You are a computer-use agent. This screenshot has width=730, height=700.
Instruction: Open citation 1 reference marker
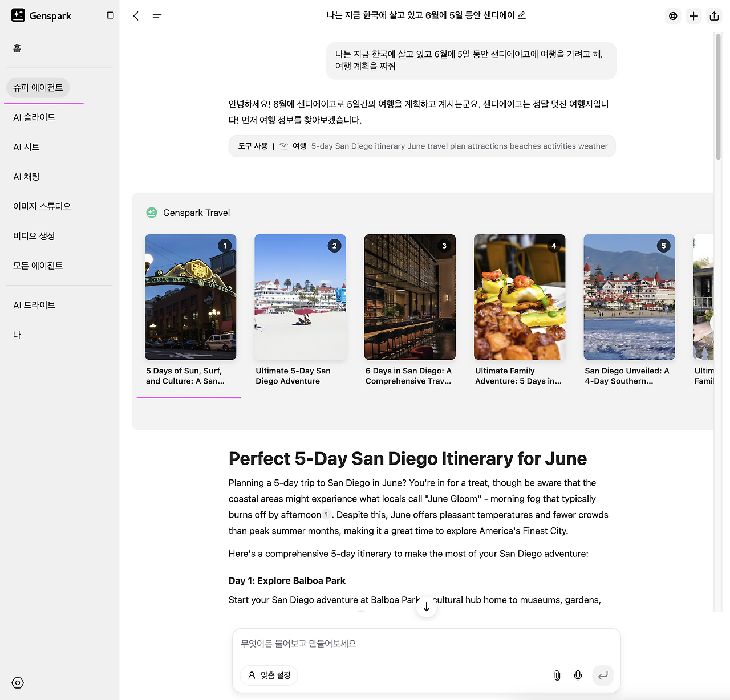pyautogui.click(x=326, y=515)
